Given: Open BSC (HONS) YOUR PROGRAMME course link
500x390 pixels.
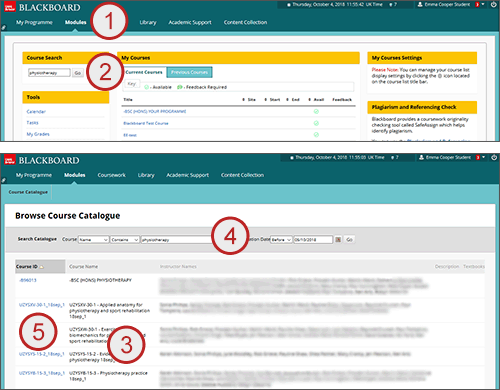Looking at the screenshot, I should tap(155, 111).
